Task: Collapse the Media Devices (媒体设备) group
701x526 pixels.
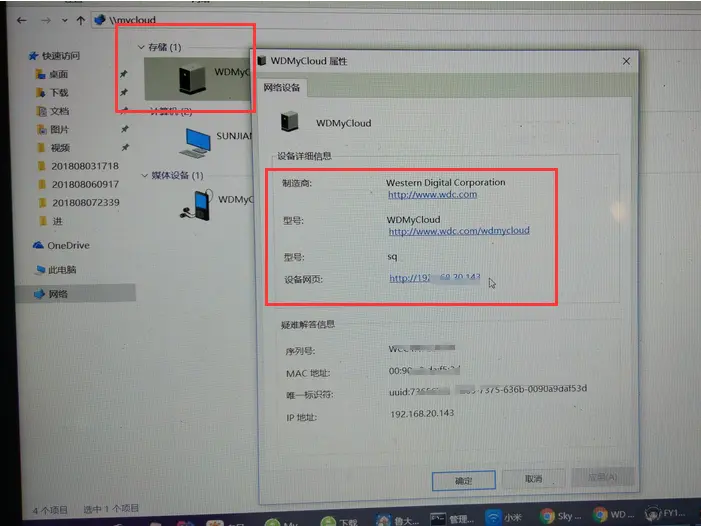Action: coord(144,176)
